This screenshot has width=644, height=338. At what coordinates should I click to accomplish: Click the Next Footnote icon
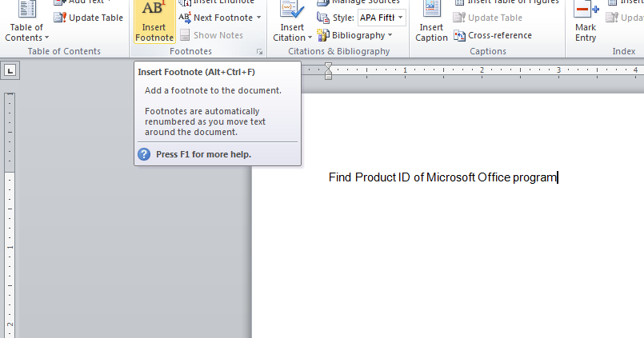coord(185,18)
